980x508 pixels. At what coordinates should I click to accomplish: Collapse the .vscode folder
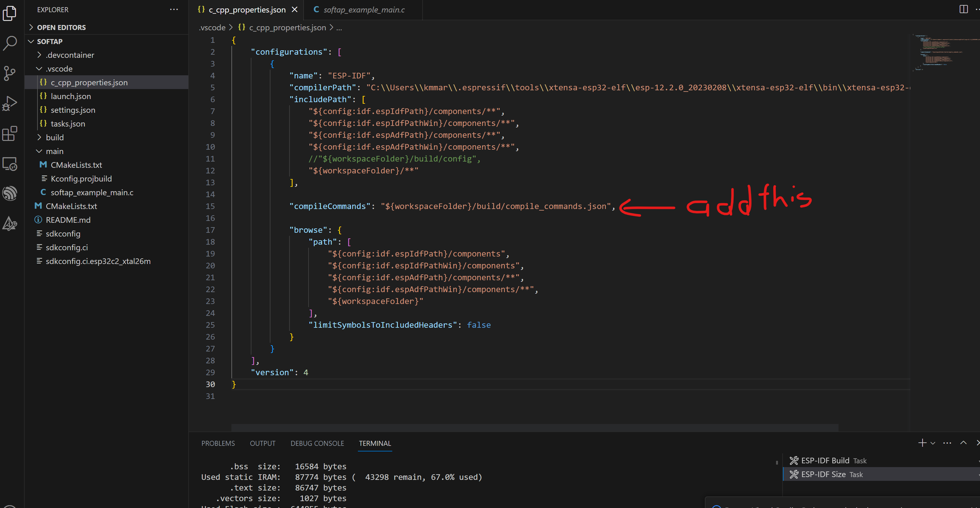pyautogui.click(x=106, y=68)
